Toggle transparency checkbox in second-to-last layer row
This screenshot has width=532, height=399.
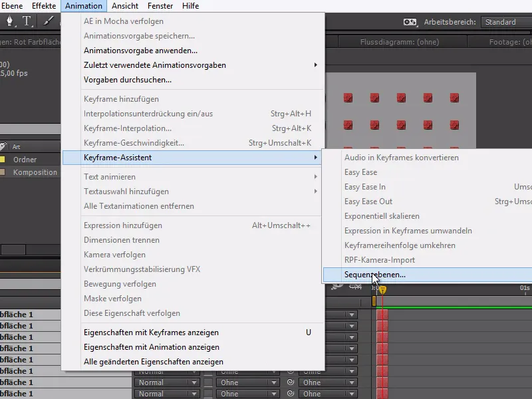coord(208,382)
